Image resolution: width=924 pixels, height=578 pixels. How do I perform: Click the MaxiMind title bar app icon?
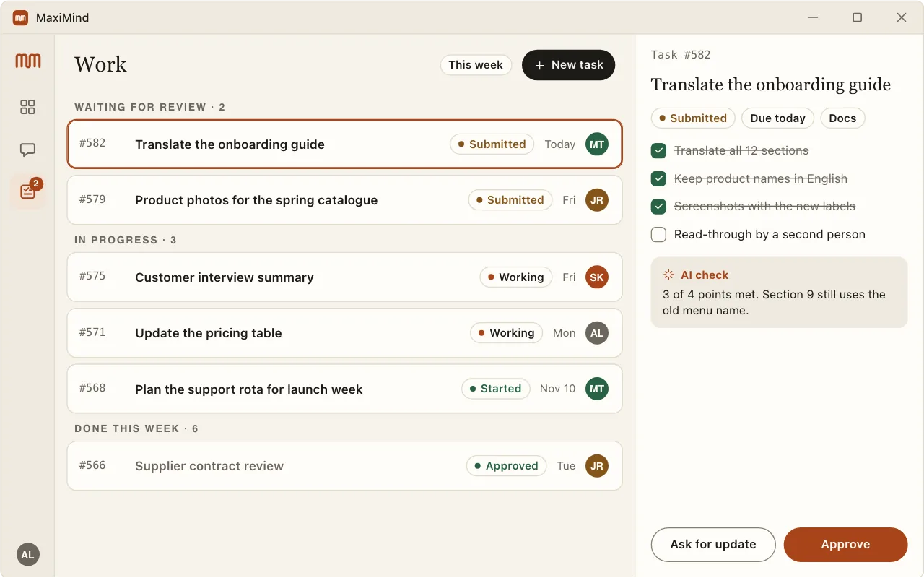pos(20,17)
